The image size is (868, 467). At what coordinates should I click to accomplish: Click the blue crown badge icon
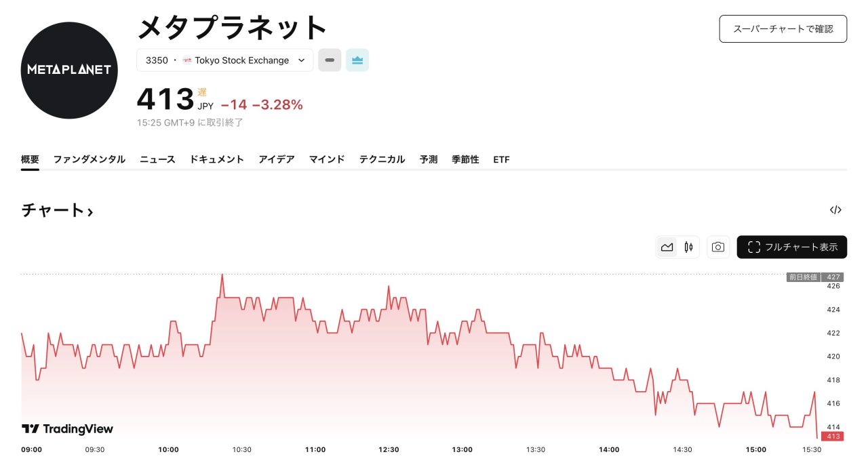click(357, 60)
